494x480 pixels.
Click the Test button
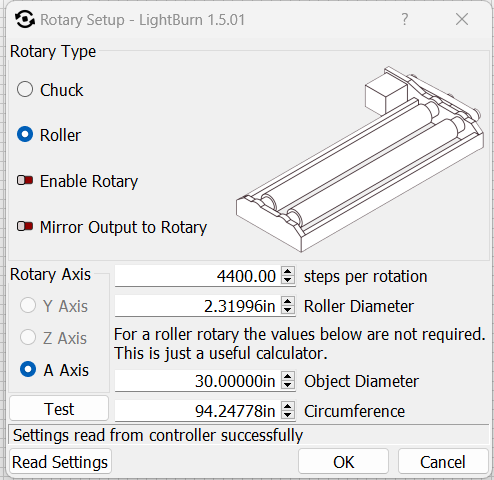coord(59,408)
